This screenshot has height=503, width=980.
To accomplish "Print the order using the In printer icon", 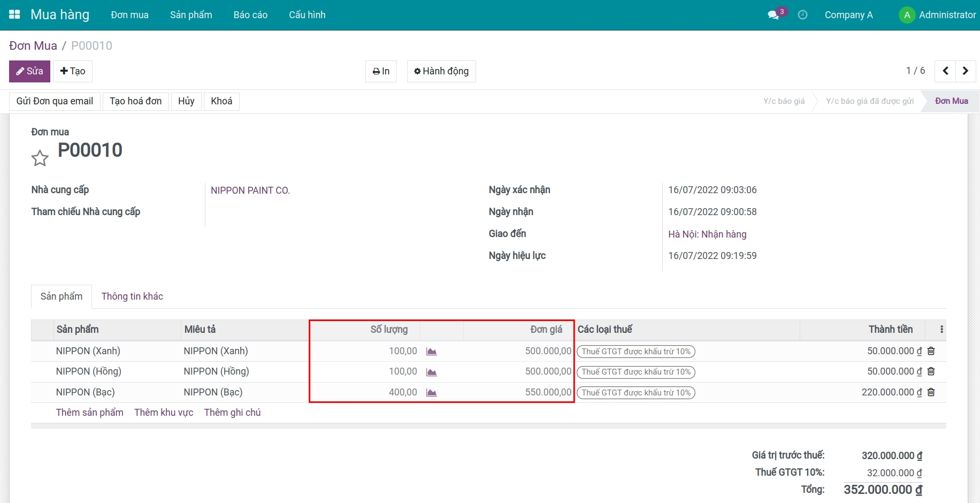I will point(380,71).
